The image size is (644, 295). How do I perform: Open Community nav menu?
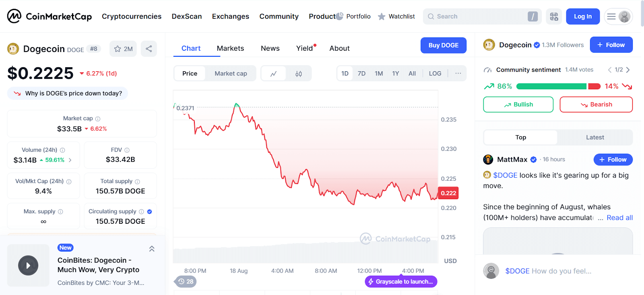(279, 17)
